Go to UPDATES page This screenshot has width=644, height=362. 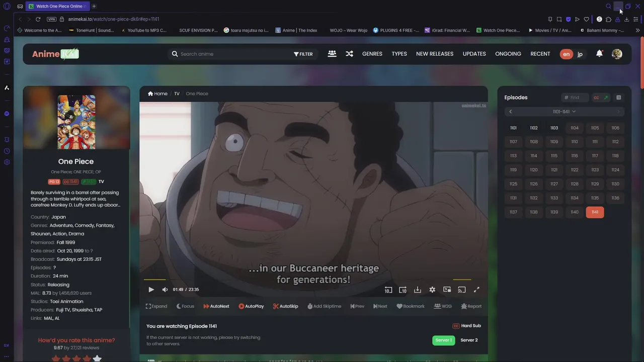(x=474, y=54)
